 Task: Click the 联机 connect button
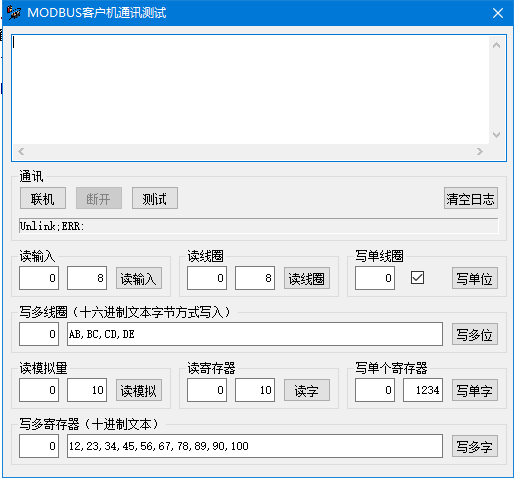[43, 198]
